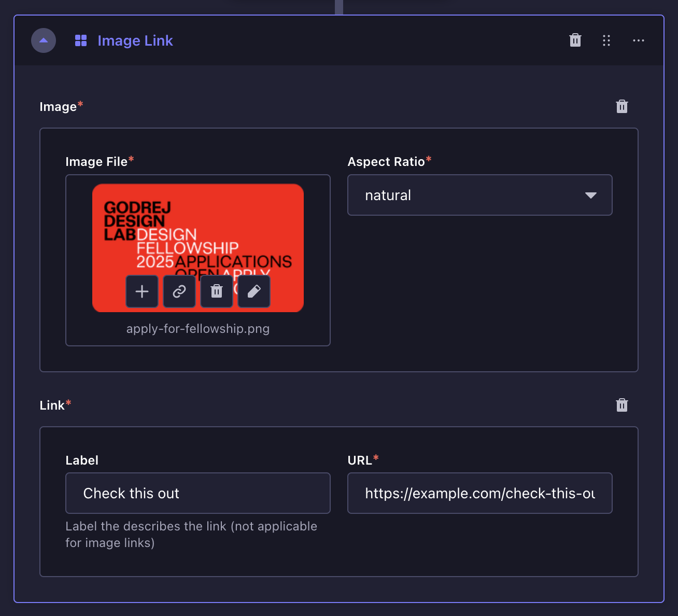Viewport: 678px width, 616px height.
Task: Open the Aspect Ratio dropdown
Action: click(479, 195)
